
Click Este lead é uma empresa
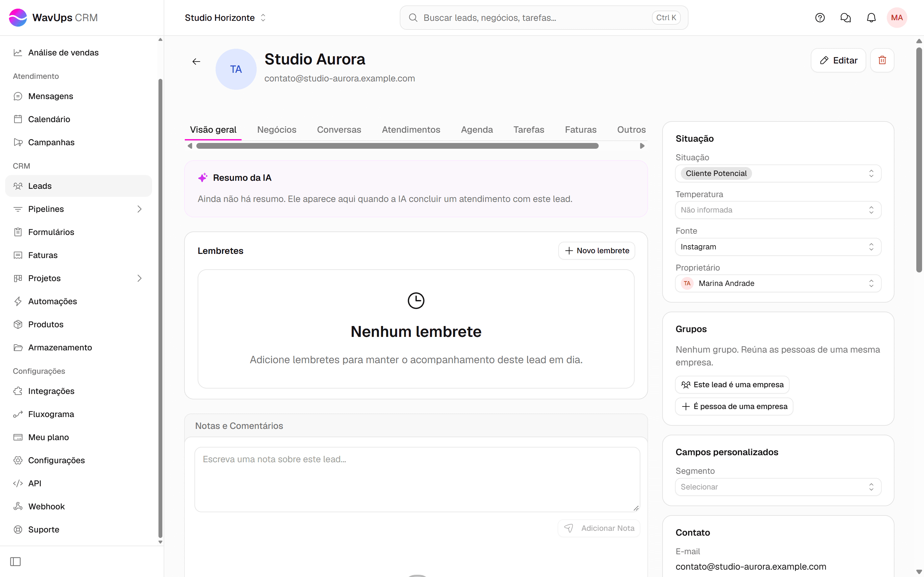point(732,385)
